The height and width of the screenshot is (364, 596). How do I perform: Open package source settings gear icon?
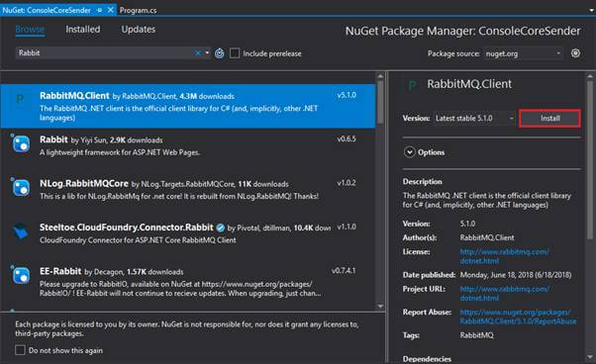pos(575,53)
